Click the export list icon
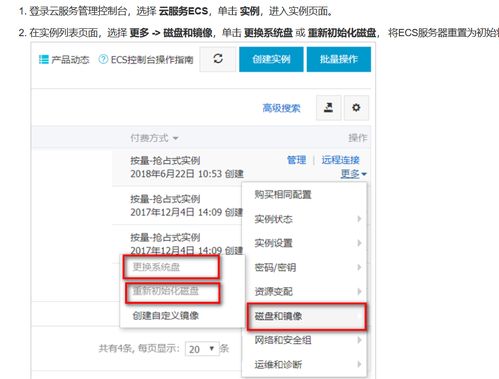Image resolution: width=499 pixels, height=379 pixels. coord(328,108)
